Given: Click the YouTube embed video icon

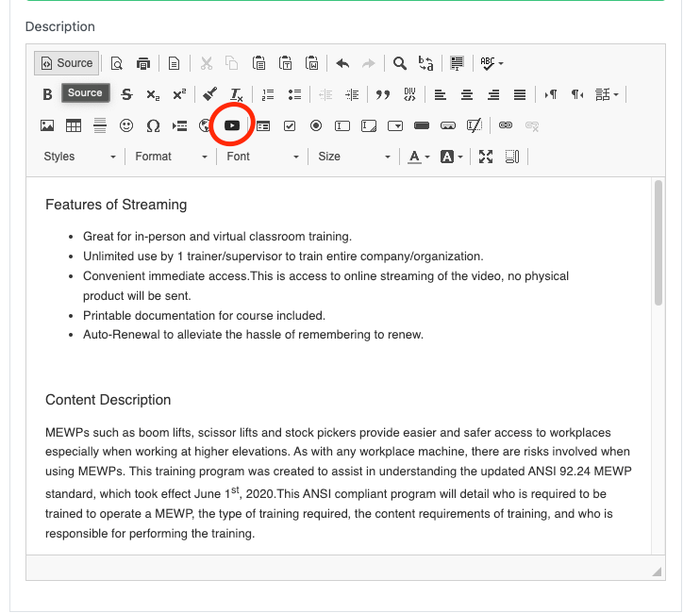Looking at the screenshot, I should click(232, 125).
